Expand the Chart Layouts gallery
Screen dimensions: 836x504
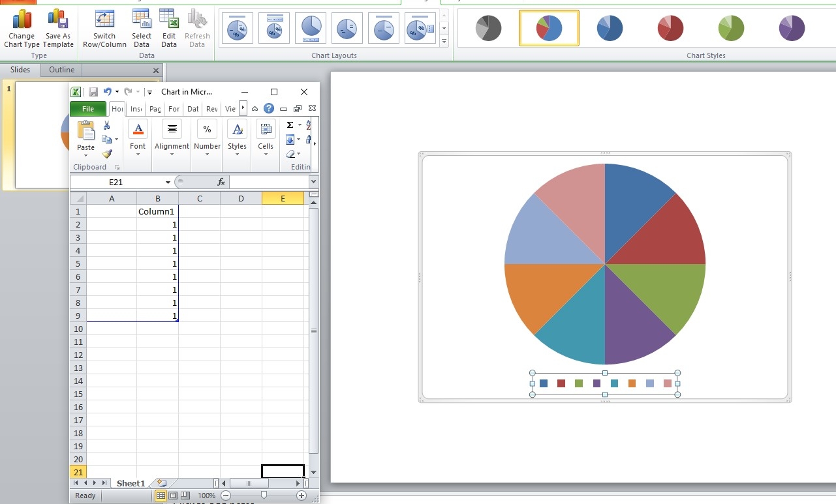[x=444, y=42]
